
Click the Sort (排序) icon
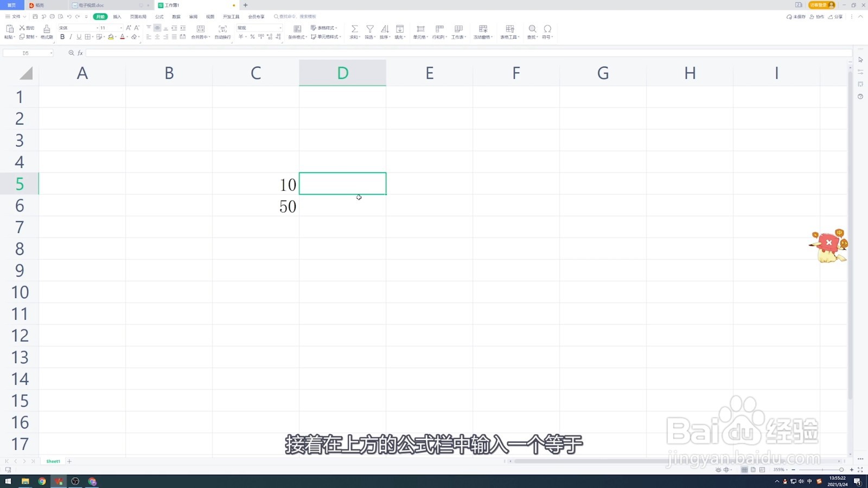coord(385,29)
